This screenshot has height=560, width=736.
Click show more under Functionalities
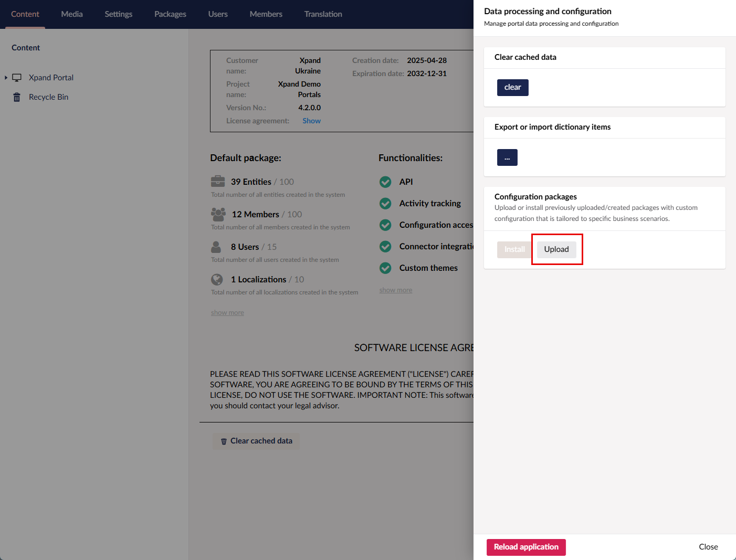[396, 290]
